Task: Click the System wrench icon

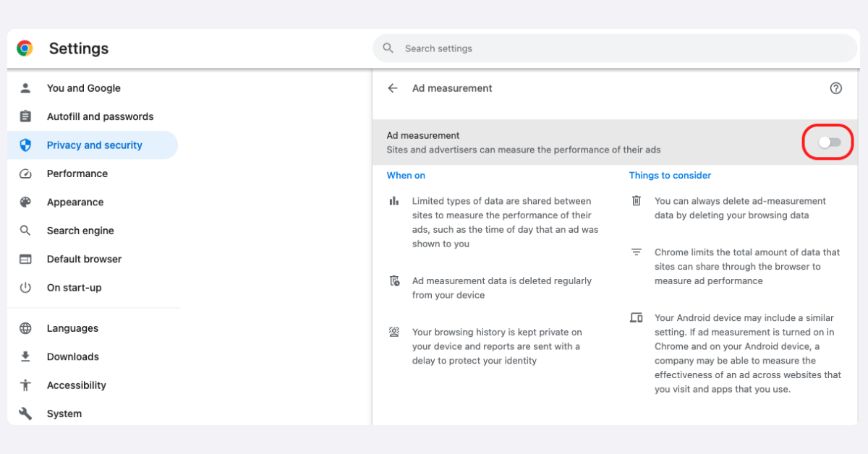Action: [26, 414]
